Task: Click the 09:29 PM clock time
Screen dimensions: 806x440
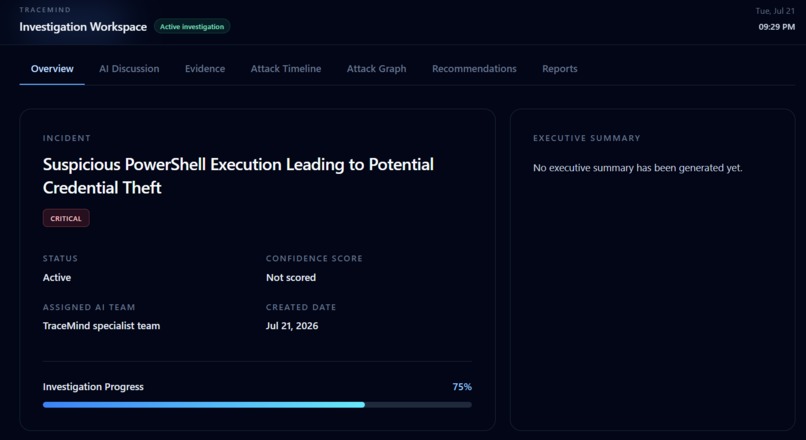Action: tap(777, 27)
